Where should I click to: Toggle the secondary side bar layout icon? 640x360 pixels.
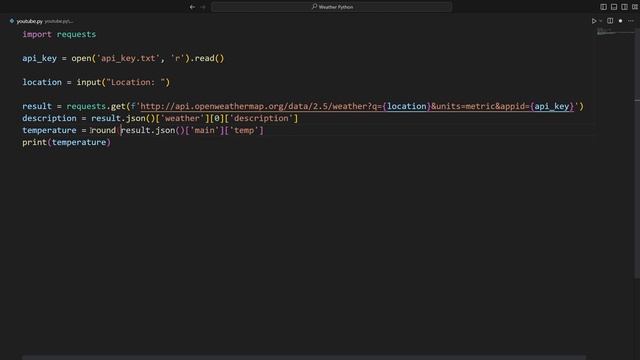pyautogui.click(x=624, y=7)
